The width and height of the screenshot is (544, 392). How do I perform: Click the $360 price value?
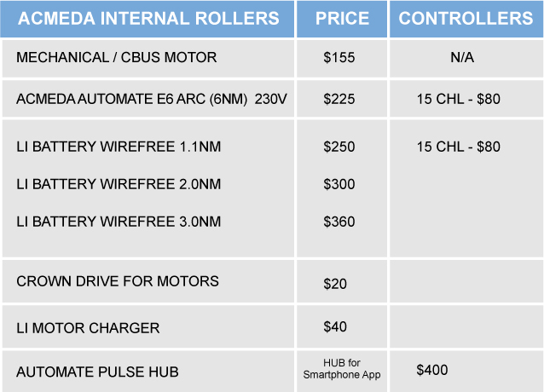(x=339, y=222)
